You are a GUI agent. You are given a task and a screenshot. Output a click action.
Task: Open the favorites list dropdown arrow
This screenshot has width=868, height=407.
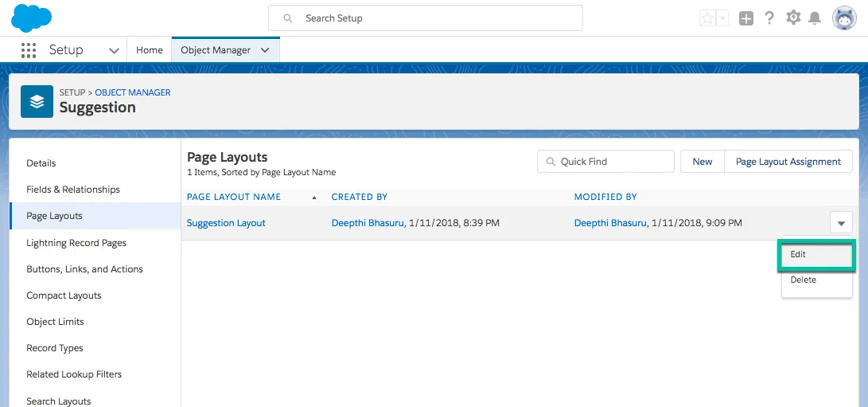tap(723, 18)
